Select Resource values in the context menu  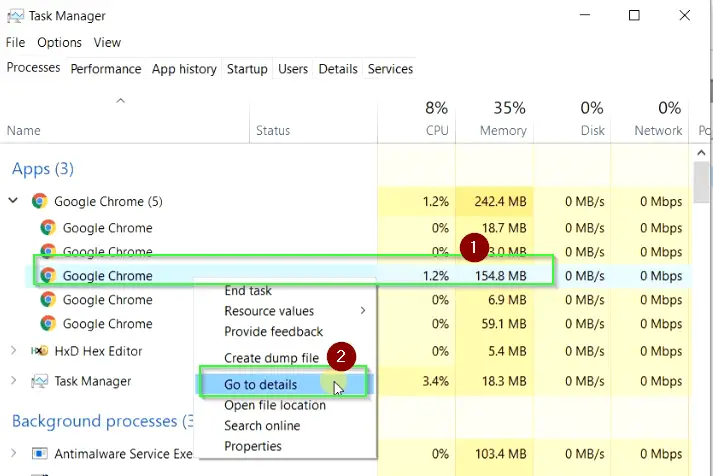point(269,311)
